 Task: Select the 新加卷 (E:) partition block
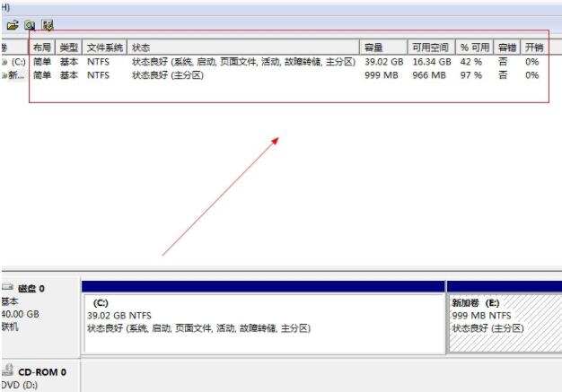[x=505, y=324]
